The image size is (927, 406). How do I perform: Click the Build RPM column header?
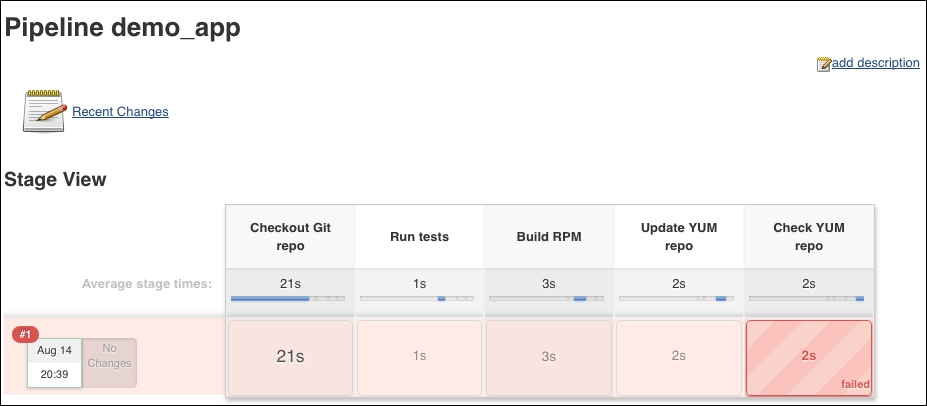click(x=549, y=237)
